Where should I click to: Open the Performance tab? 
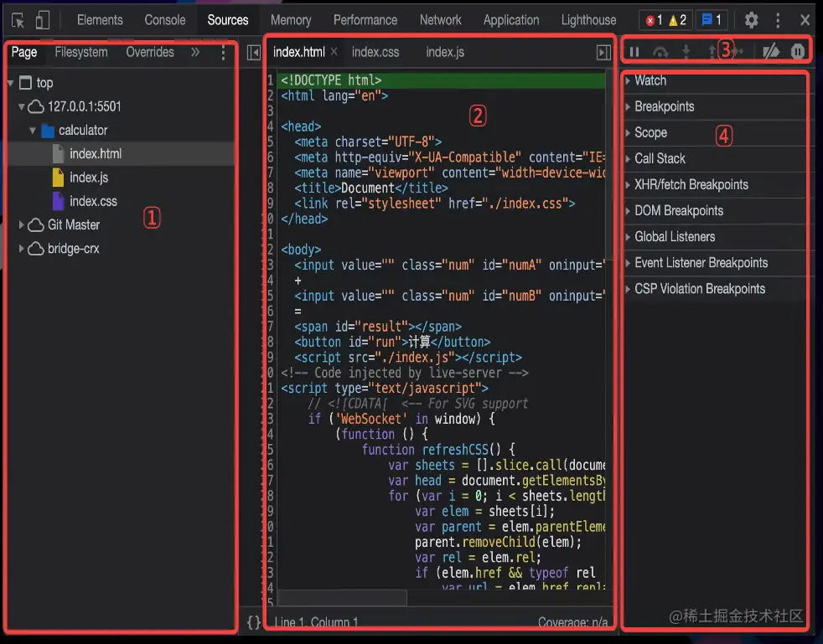(x=365, y=20)
